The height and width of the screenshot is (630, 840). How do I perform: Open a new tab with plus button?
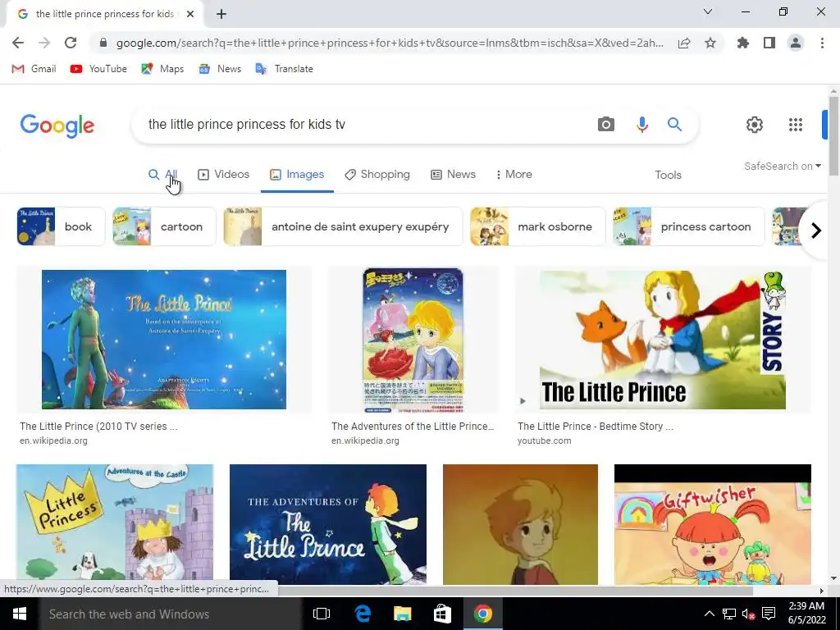[221, 15]
